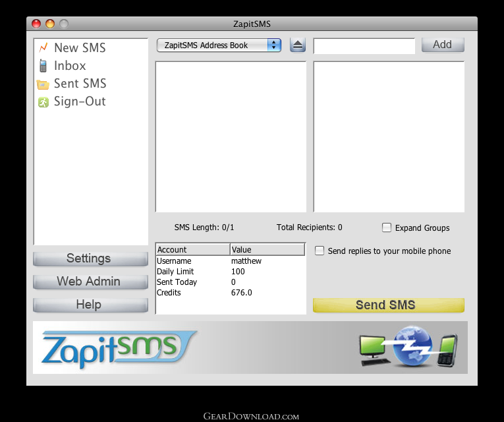Launch Web Admin

click(90, 282)
